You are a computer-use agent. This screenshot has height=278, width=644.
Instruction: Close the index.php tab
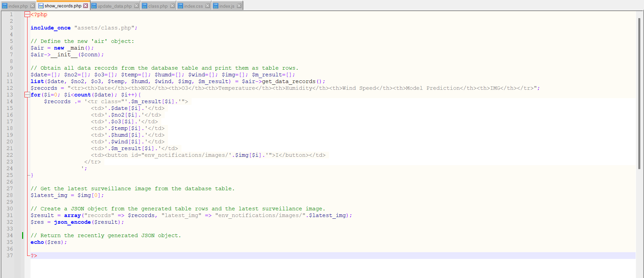click(x=33, y=6)
